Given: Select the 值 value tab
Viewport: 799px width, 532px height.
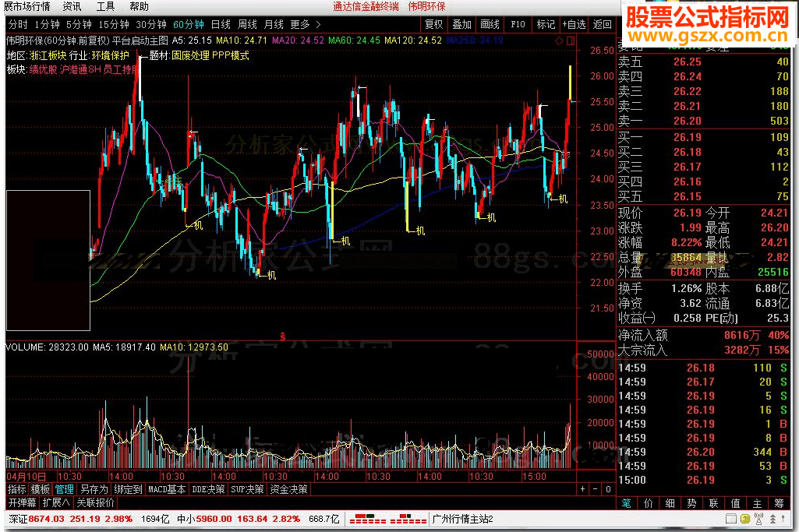Looking at the screenshot, I should click(x=735, y=503).
